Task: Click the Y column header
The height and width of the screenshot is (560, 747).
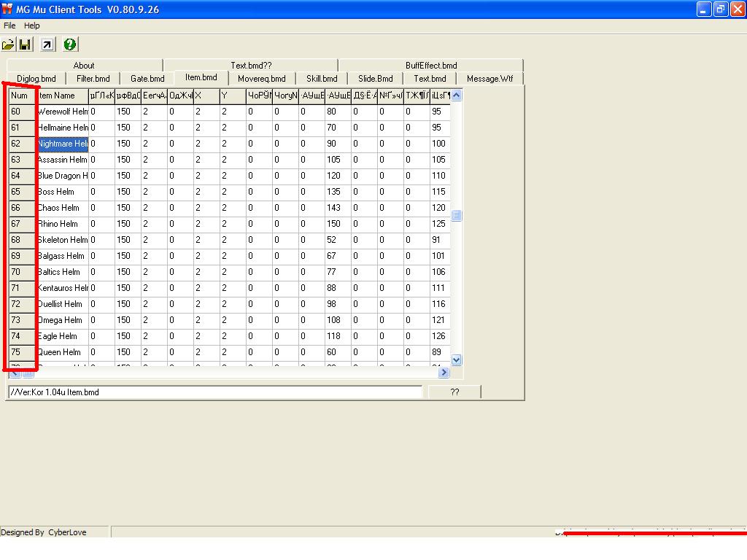Action: click(233, 96)
